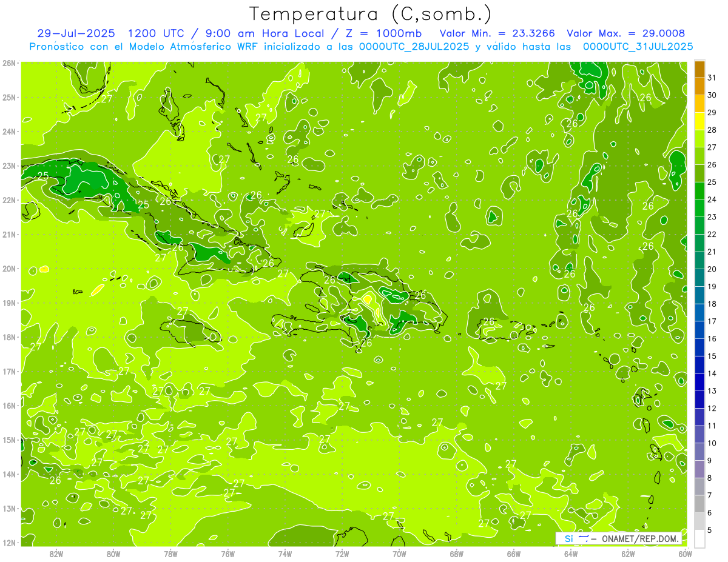
Task: Click 'Valor Max. = 29.0008' text
Action: (626, 33)
